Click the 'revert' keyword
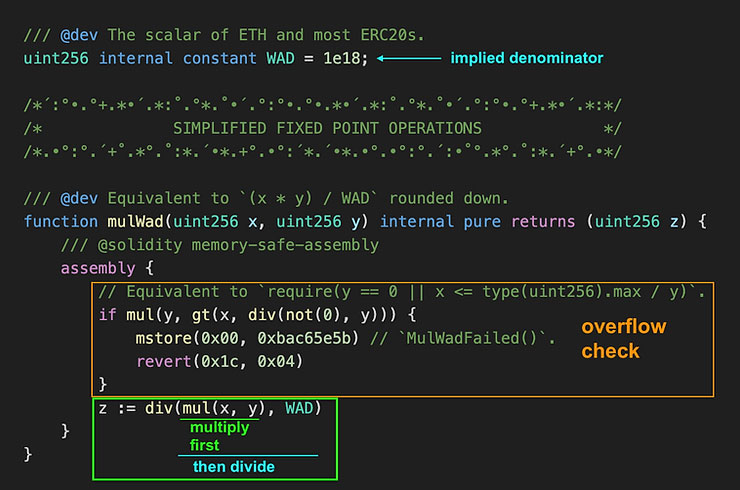 coord(163,362)
